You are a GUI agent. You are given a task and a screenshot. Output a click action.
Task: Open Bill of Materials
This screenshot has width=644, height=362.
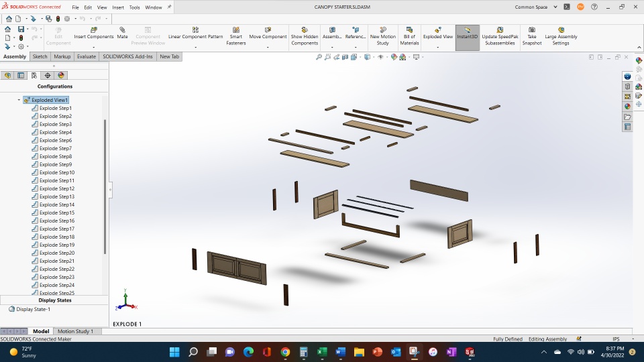[x=409, y=36]
